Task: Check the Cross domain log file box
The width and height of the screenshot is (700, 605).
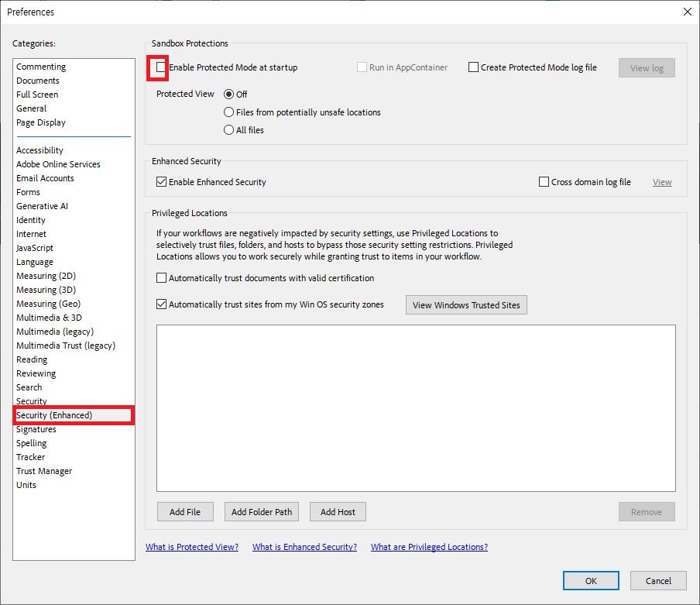Action: click(544, 182)
